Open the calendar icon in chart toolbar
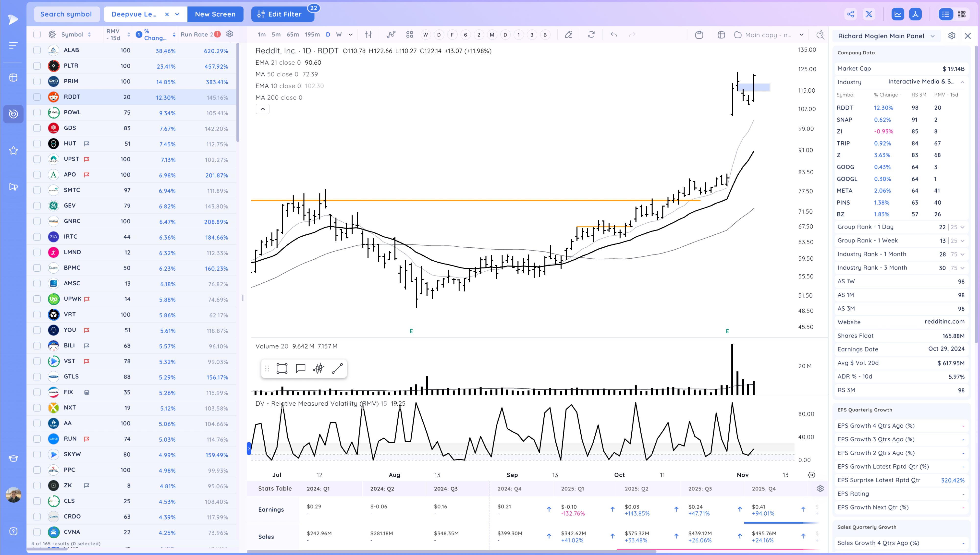Image resolution: width=980 pixels, height=555 pixels. point(699,35)
